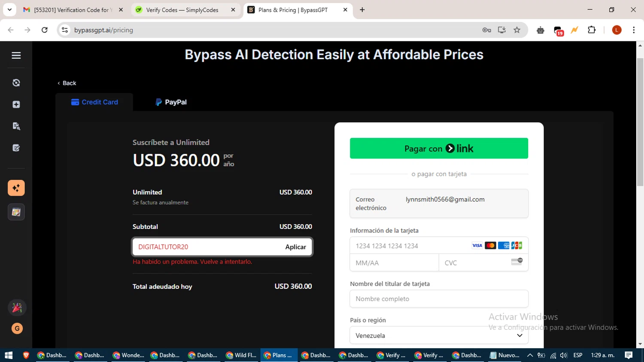Screen dimensions: 644x362
Task: Click the Pagar con link button
Action: (439, 148)
